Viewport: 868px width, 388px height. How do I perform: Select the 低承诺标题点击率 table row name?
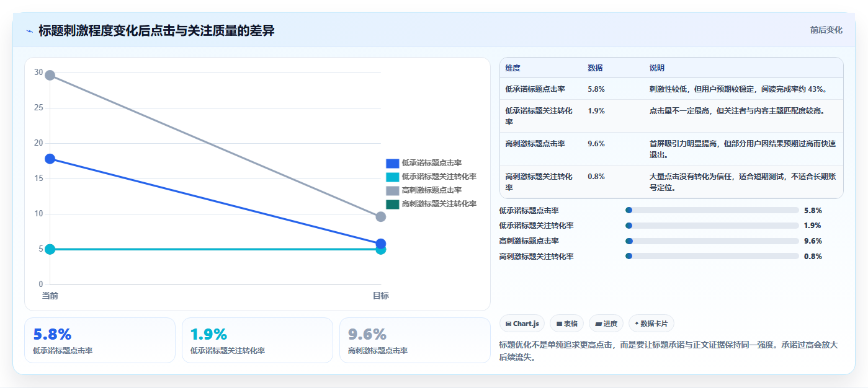pos(535,89)
